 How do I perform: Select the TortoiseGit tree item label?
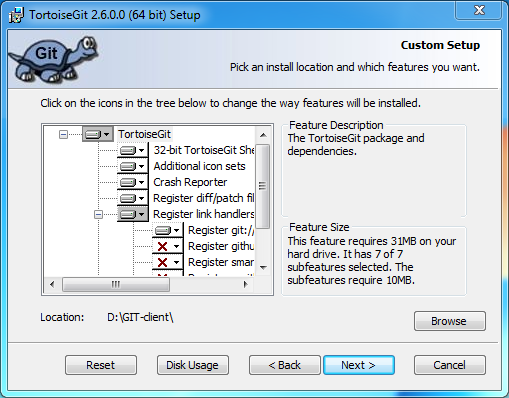pos(144,134)
